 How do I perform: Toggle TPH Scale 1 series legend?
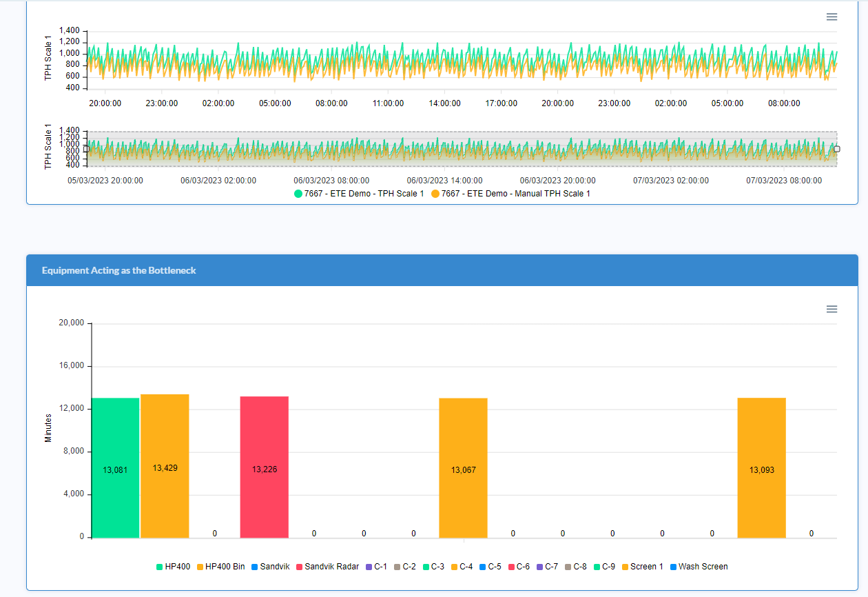[x=359, y=194]
